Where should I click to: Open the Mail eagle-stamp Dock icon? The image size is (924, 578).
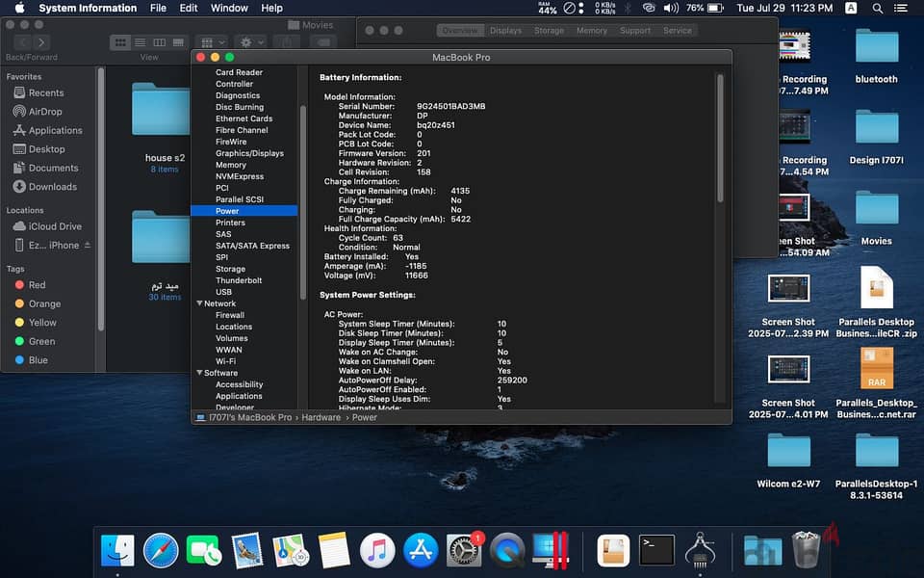pos(247,550)
